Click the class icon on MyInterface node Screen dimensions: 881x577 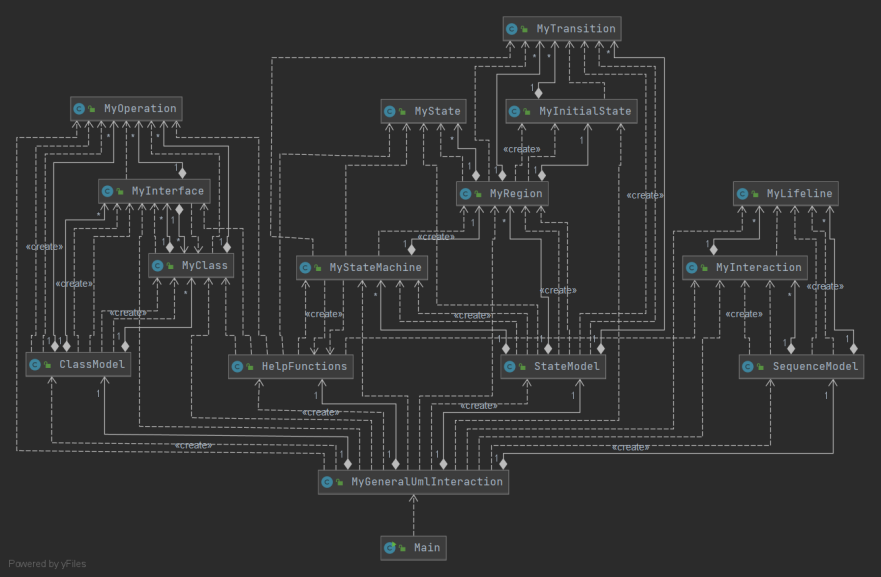pyautogui.click(x=107, y=192)
